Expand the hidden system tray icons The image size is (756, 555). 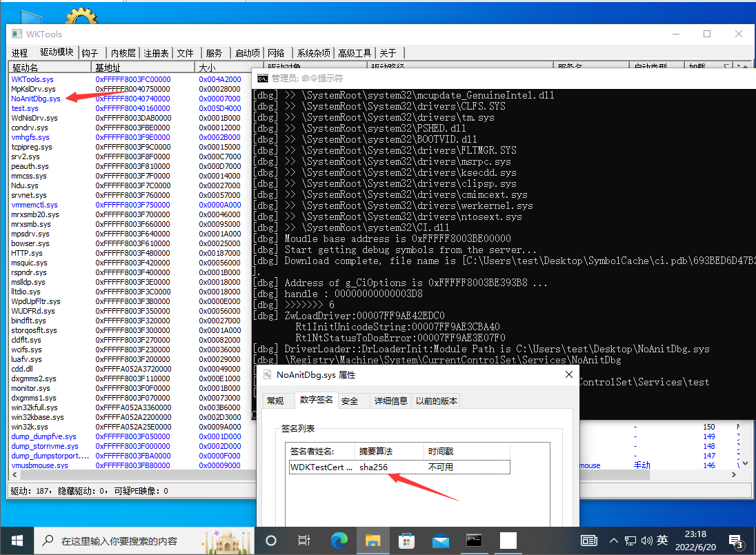click(x=613, y=540)
